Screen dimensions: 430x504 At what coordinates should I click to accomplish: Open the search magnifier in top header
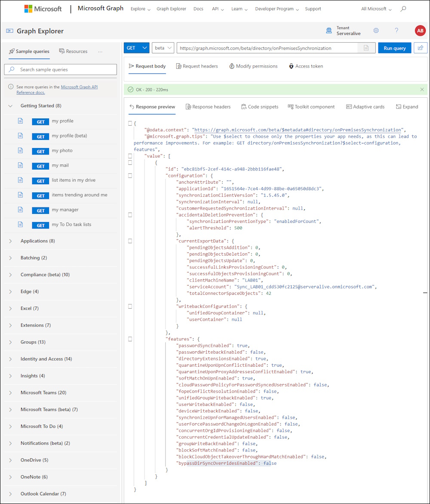(x=403, y=9)
